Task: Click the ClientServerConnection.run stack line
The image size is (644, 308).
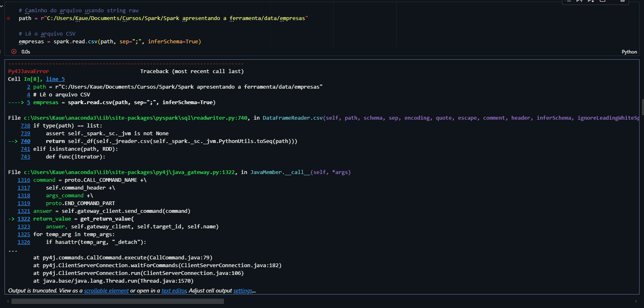Action: [x=139, y=273]
